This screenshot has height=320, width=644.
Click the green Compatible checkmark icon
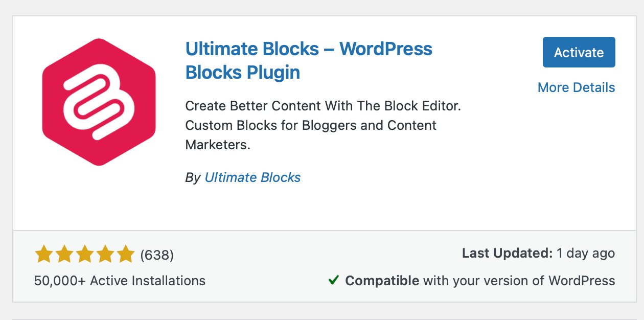pos(335,280)
